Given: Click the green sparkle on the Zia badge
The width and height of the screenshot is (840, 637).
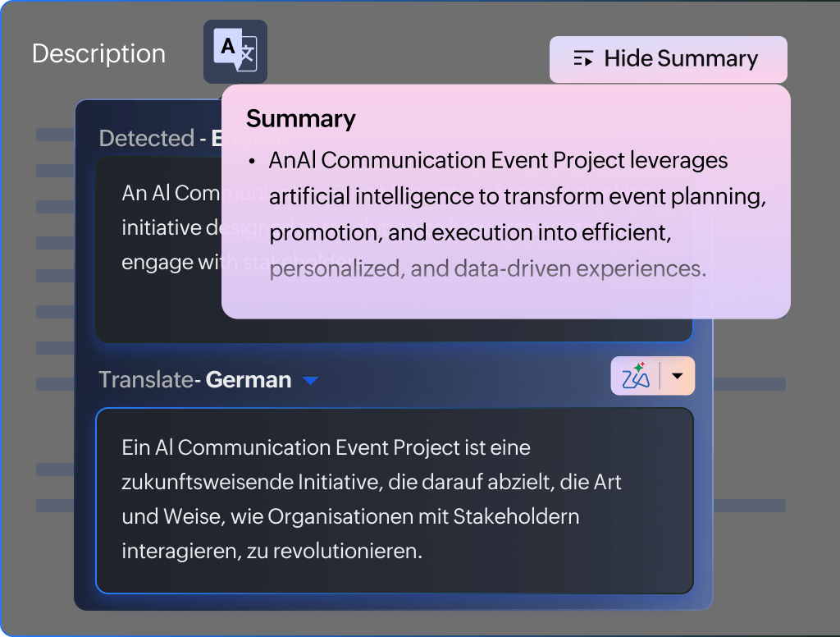Looking at the screenshot, I should coord(638,368).
